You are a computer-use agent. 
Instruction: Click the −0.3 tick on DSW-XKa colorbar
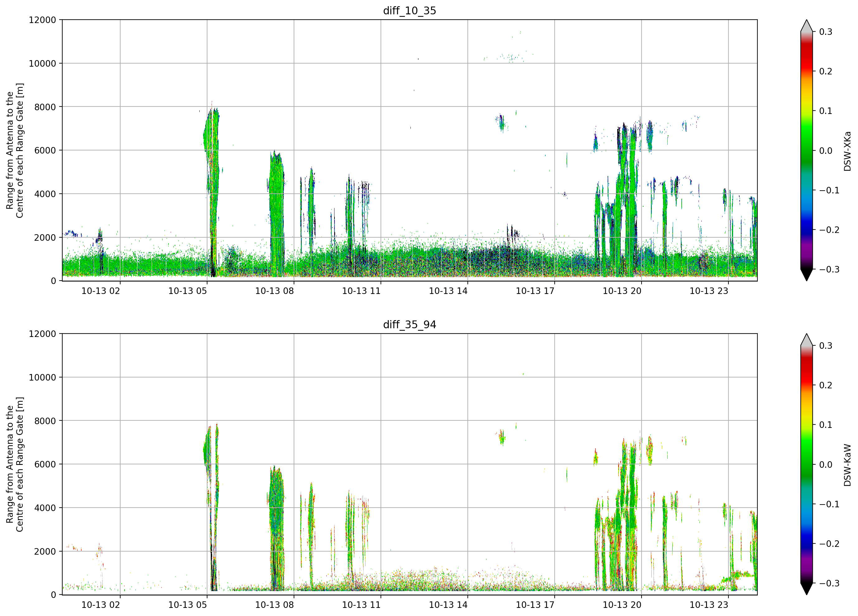click(829, 269)
